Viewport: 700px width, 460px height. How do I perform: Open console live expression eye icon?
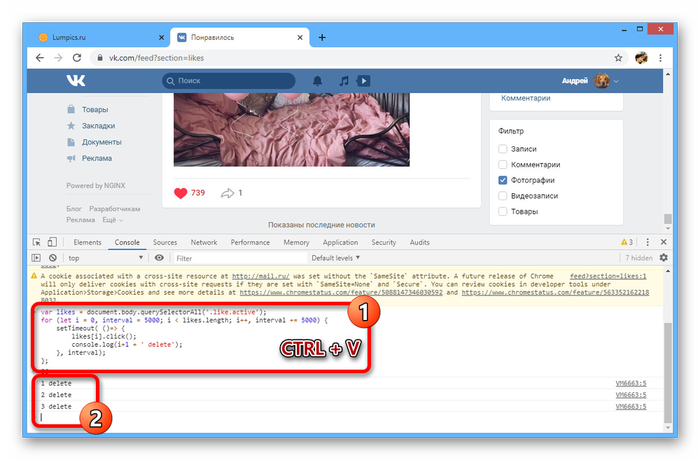point(159,257)
